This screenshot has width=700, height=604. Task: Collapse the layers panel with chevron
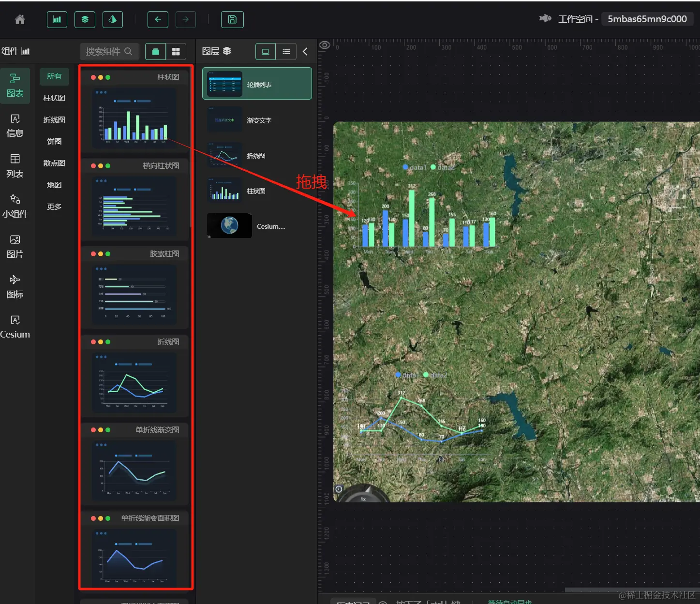pyautogui.click(x=305, y=51)
